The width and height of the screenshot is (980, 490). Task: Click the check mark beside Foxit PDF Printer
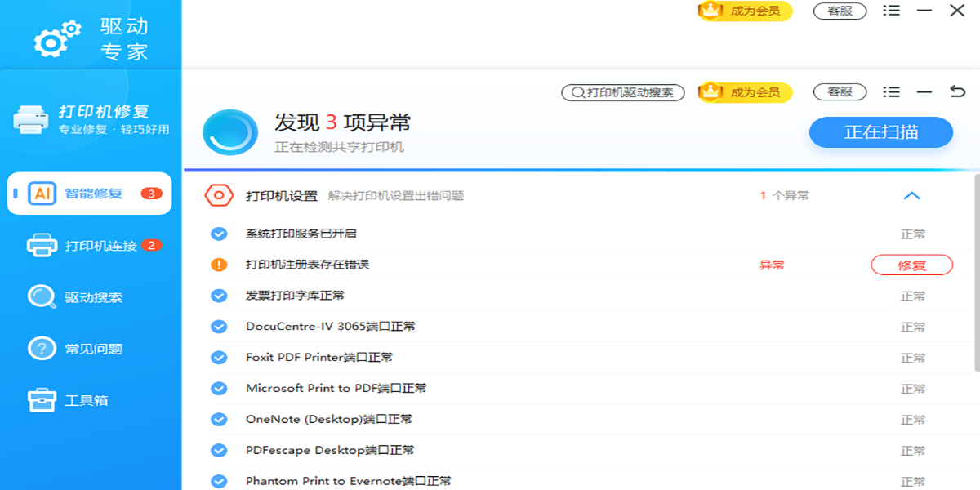click(219, 358)
